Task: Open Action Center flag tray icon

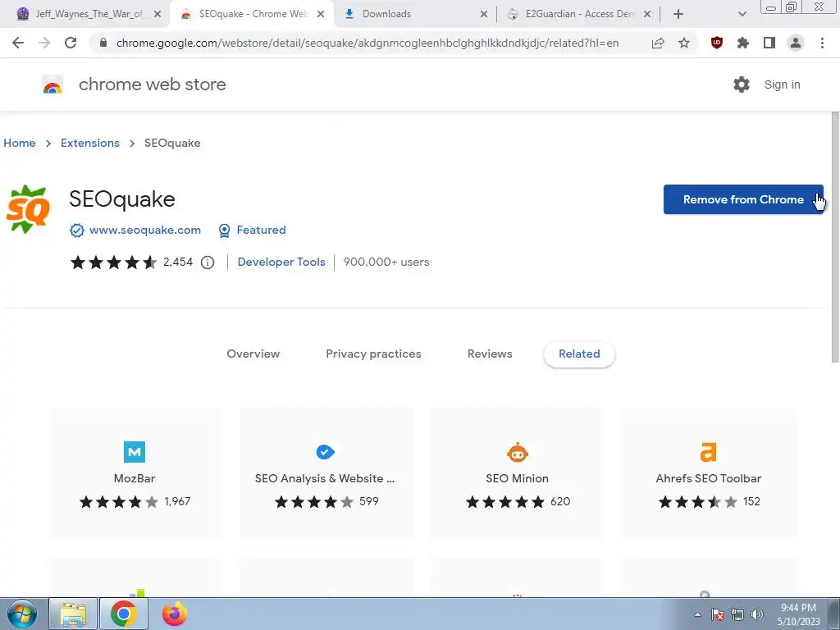Action: [x=718, y=614]
